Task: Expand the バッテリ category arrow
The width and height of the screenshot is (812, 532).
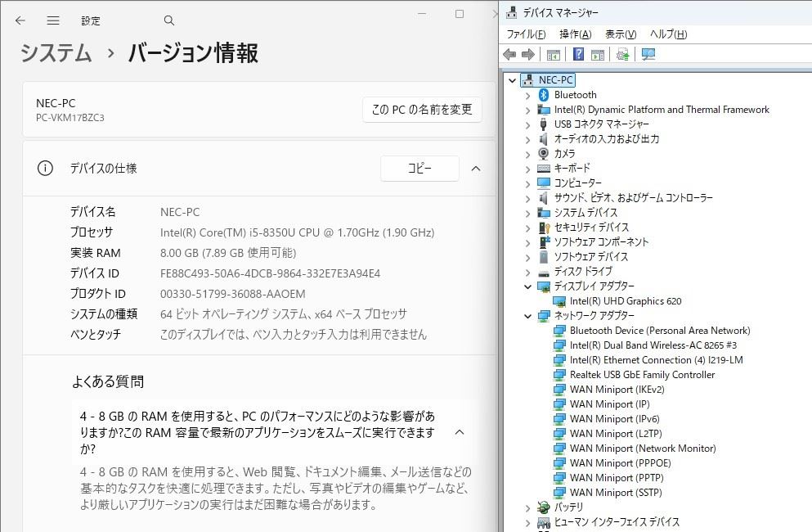Action: pos(527,507)
